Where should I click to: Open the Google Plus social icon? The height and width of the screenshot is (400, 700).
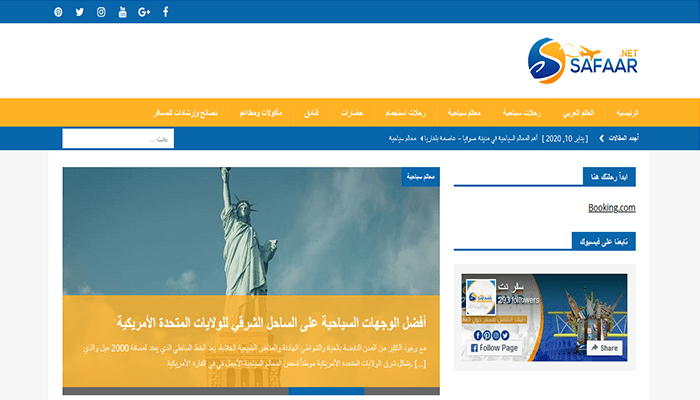tap(144, 12)
